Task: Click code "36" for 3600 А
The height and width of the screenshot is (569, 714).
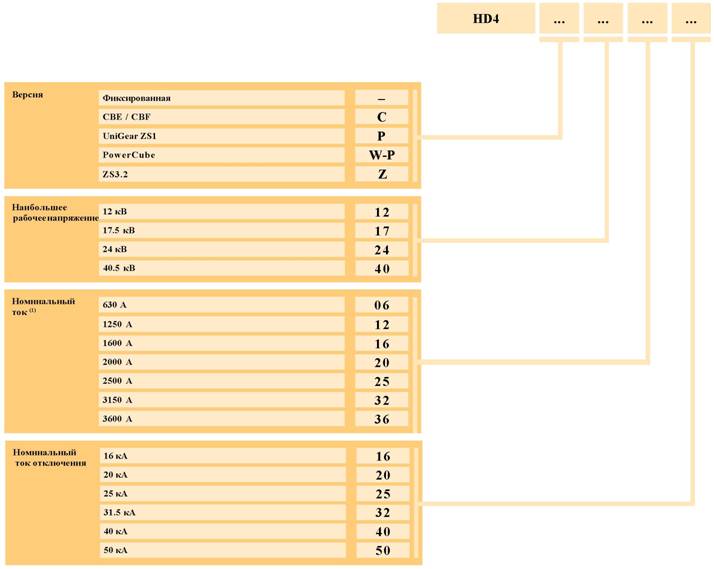Action: 381,419
